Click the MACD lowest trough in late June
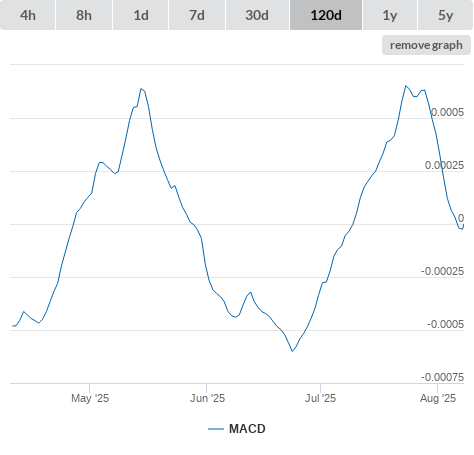 tap(292, 351)
